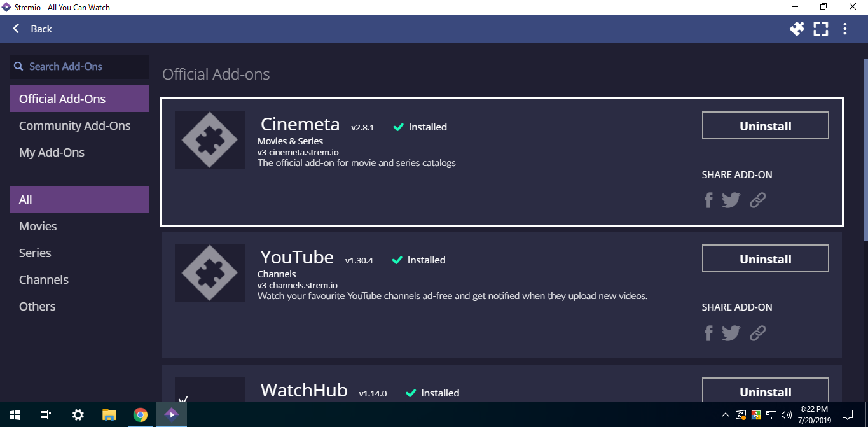Open the Action Center notifications icon
This screenshot has height=427, width=868.
point(847,415)
